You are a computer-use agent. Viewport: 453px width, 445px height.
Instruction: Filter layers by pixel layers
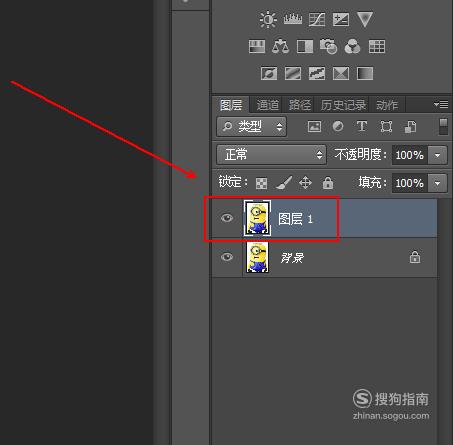[x=314, y=127]
